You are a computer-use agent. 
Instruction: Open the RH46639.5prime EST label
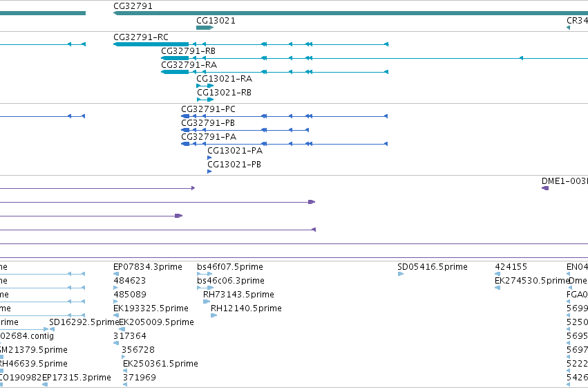pyautogui.click(x=33, y=364)
